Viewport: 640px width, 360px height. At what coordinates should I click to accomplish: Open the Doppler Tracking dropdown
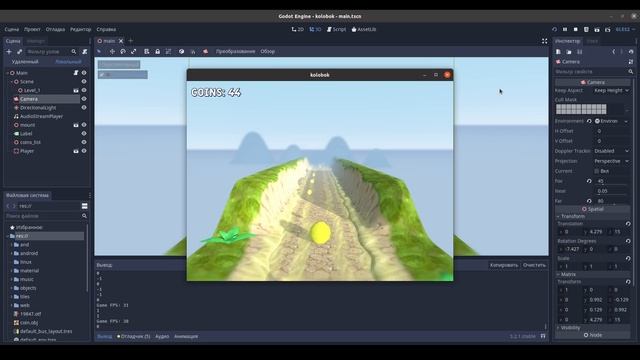[611, 151]
